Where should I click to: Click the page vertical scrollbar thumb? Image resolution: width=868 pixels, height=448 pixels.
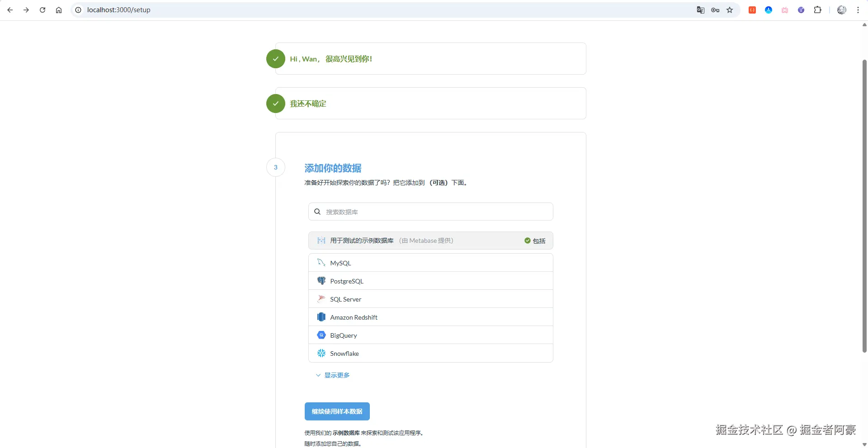pyautogui.click(x=864, y=206)
